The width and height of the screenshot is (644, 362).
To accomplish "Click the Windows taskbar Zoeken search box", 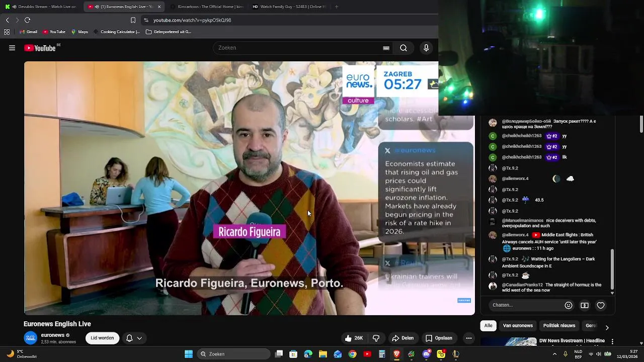I will (234, 354).
